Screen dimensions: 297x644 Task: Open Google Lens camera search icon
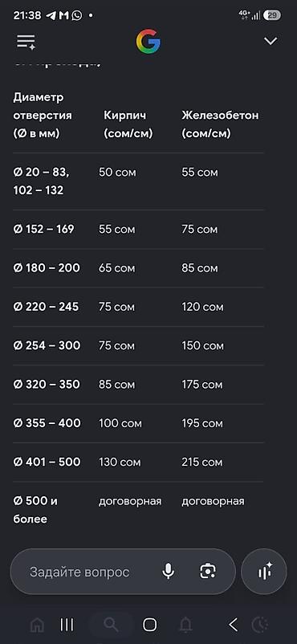pos(208,571)
